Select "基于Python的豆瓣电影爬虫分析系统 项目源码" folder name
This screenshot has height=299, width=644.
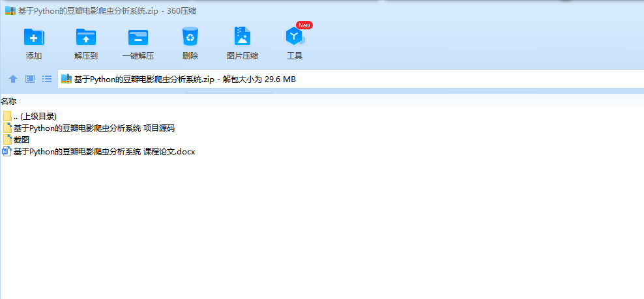tap(94, 128)
